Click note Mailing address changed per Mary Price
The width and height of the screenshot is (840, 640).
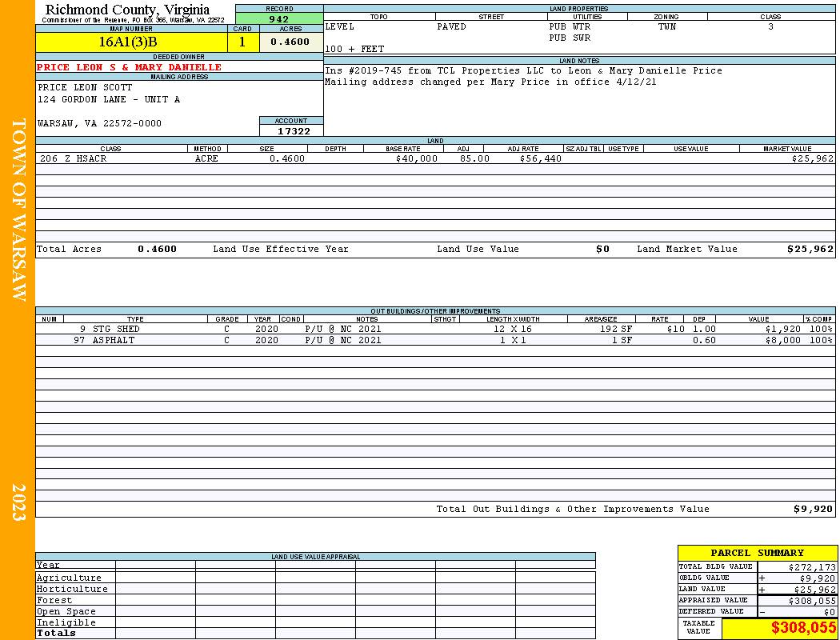click(490, 82)
